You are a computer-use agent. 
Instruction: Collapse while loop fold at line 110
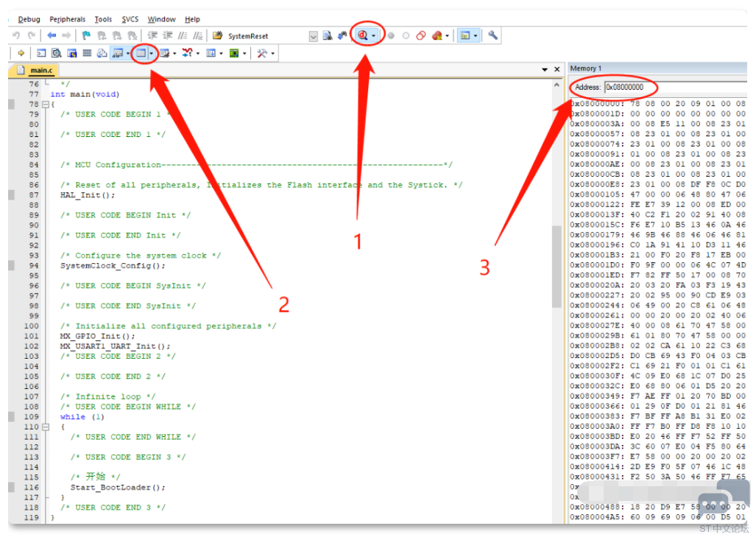45,427
